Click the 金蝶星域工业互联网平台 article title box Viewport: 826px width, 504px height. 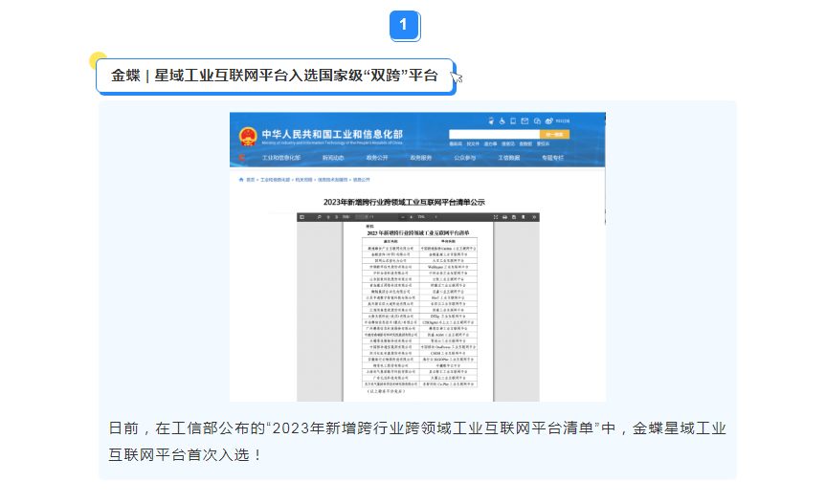276,76
